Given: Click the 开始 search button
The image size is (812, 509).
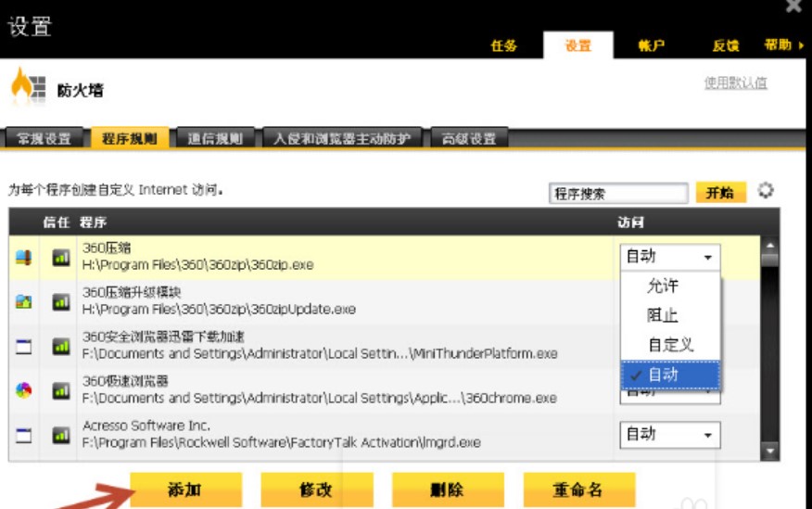Looking at the screenshot, I should [x=720, y=193].
